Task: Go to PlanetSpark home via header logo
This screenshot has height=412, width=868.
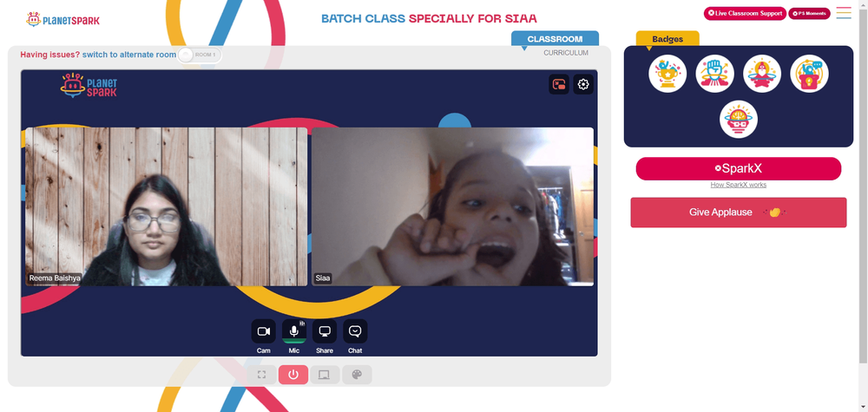Action: pos(63,20)
